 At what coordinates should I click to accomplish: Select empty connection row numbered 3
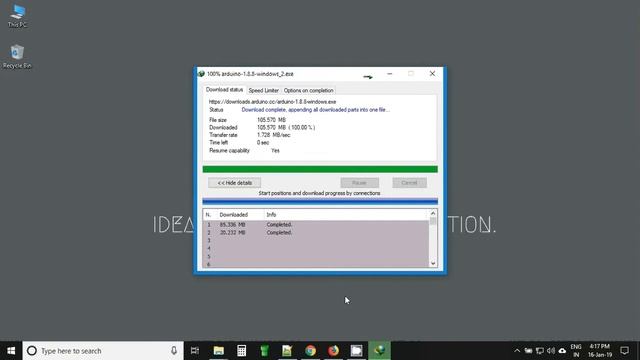(316, 240)
